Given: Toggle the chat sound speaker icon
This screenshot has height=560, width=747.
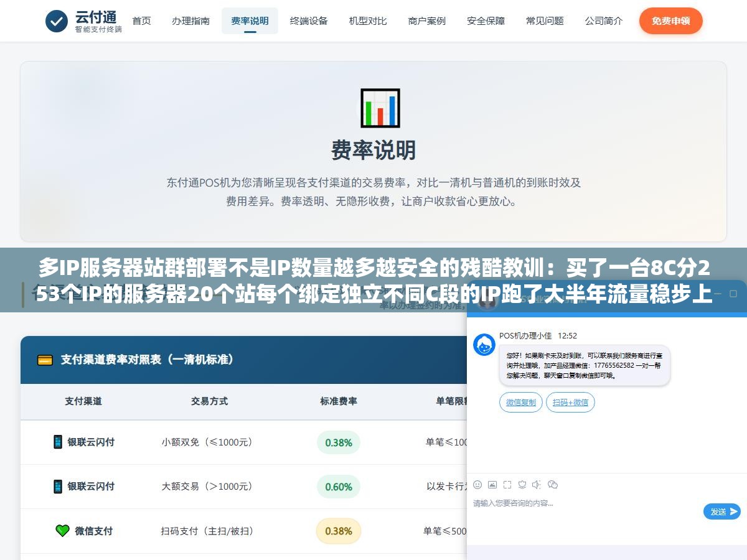Looking at the screenshot, I should coord(537,484).
